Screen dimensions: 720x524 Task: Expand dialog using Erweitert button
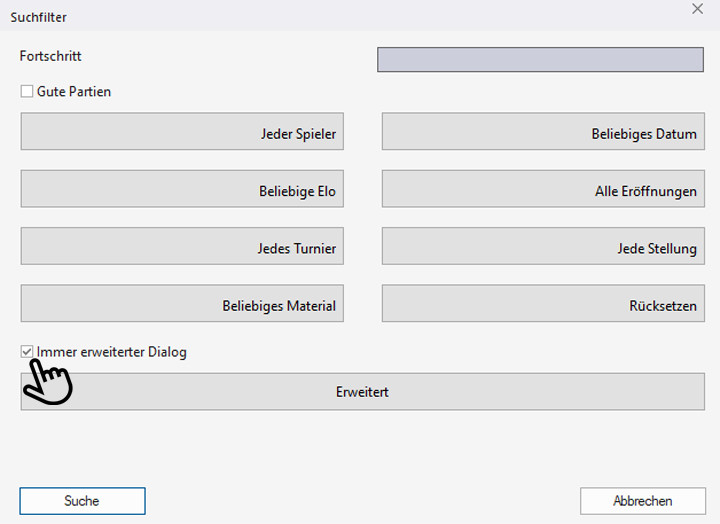362,392
